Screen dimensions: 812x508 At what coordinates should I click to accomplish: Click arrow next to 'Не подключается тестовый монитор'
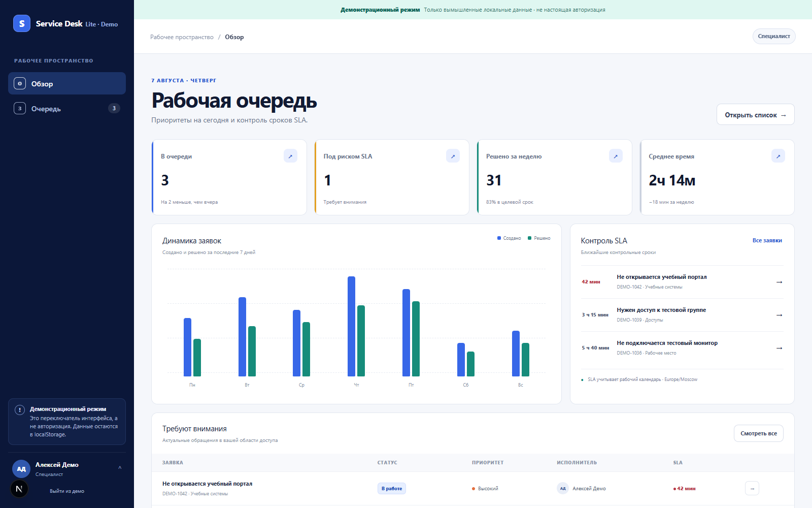coord(779,348)
